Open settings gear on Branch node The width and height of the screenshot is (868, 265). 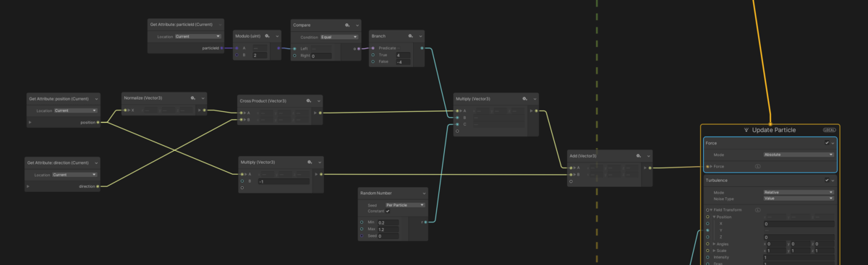[410, 35]
